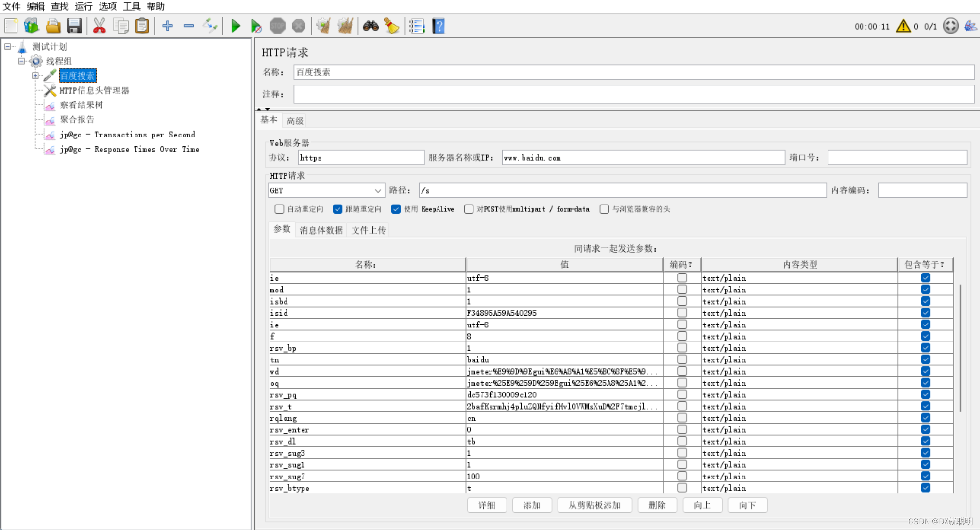The height and width of the screenshot is (530, 980).
Task: Click the Shutdown test icon
Action: click(x=299, y=26)
